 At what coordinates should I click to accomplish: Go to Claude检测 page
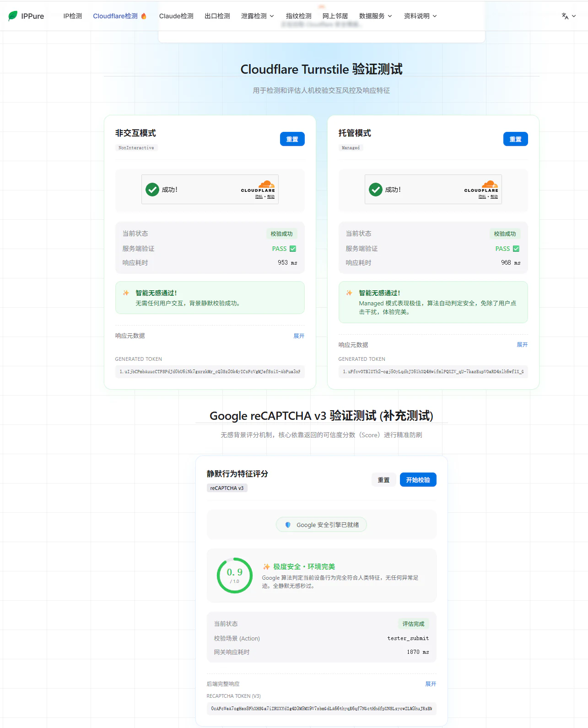(176, 16)
